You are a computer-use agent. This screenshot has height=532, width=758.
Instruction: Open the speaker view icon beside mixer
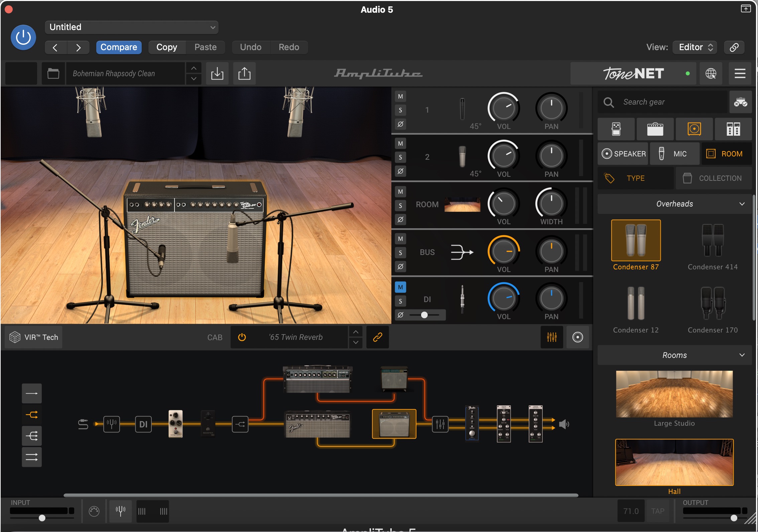(x=578, y=337)
